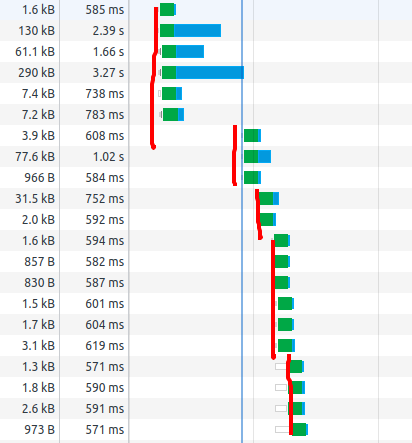412x443 pixels.
Task: Click the 585 ms timing bar
Action: pyautogui.click(x=168, y=10)
